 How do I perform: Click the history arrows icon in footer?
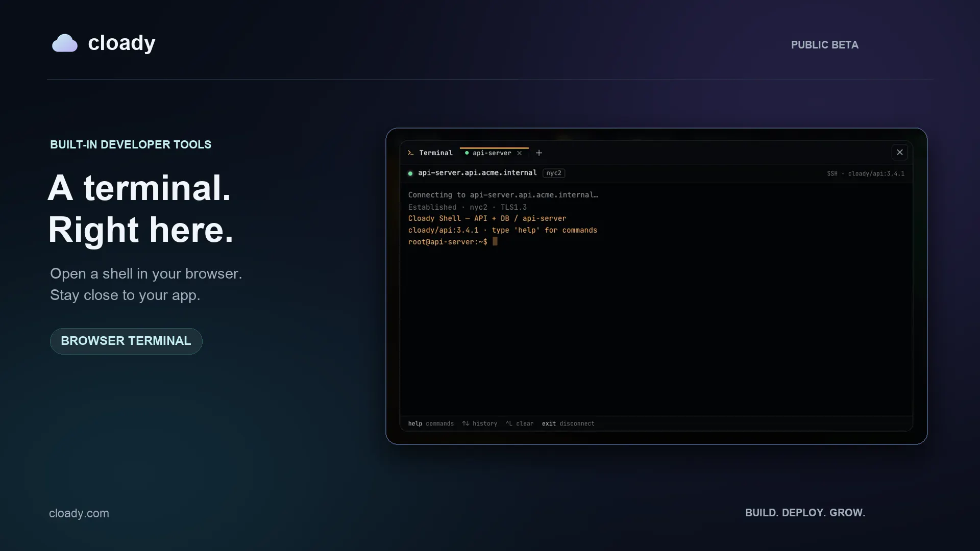click(x=465, y=423)
